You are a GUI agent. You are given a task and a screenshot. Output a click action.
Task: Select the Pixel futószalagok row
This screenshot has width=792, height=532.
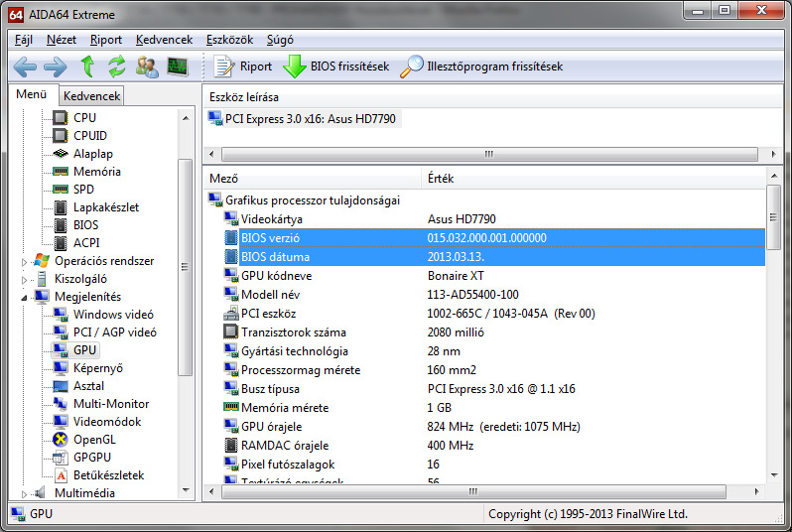pyautogui.click(x=494, y=465)
